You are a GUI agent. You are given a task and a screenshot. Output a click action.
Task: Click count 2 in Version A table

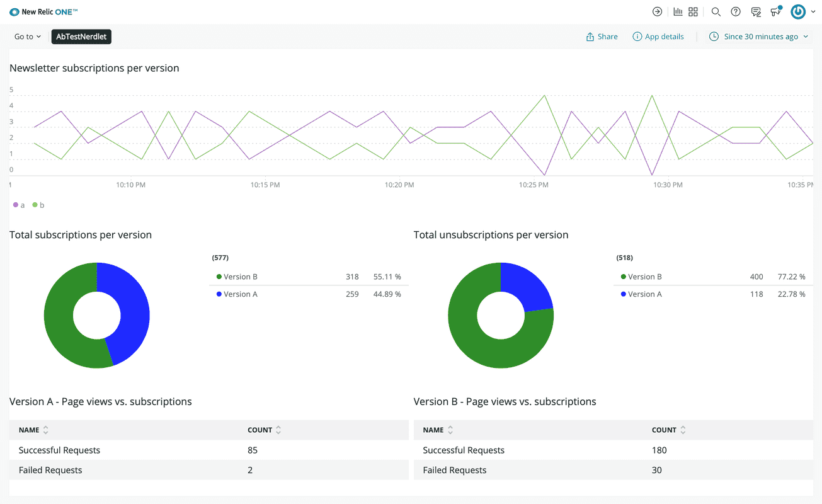250,470
